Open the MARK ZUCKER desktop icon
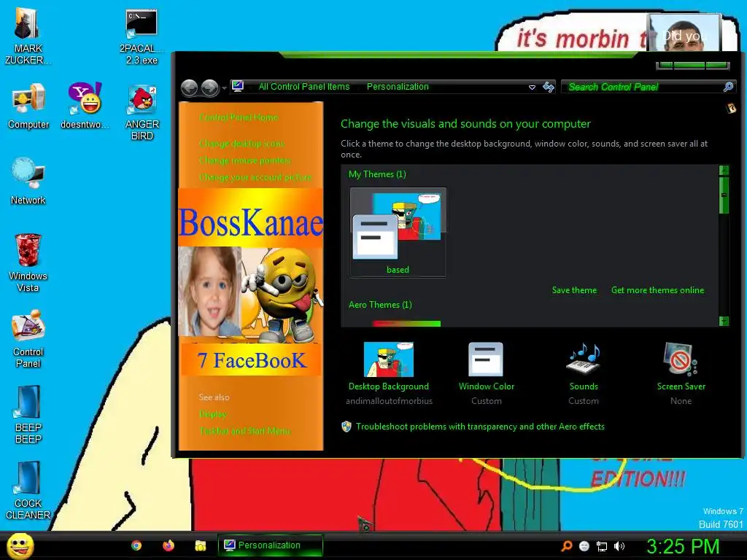Screen dimensions: 747x560 pos(28,36)
